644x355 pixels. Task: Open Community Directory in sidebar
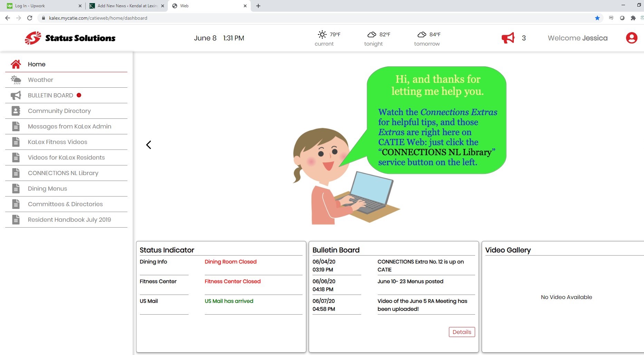tap(66, 111)
